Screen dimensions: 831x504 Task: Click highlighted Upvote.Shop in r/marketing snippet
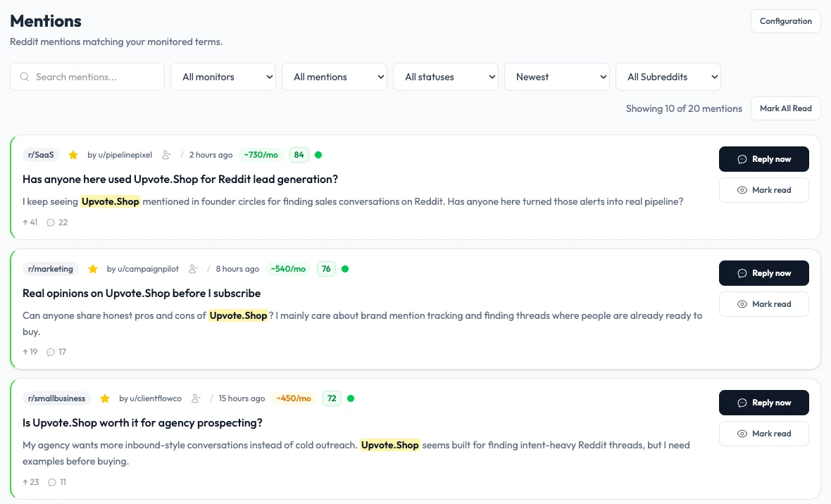click(238, 315)
